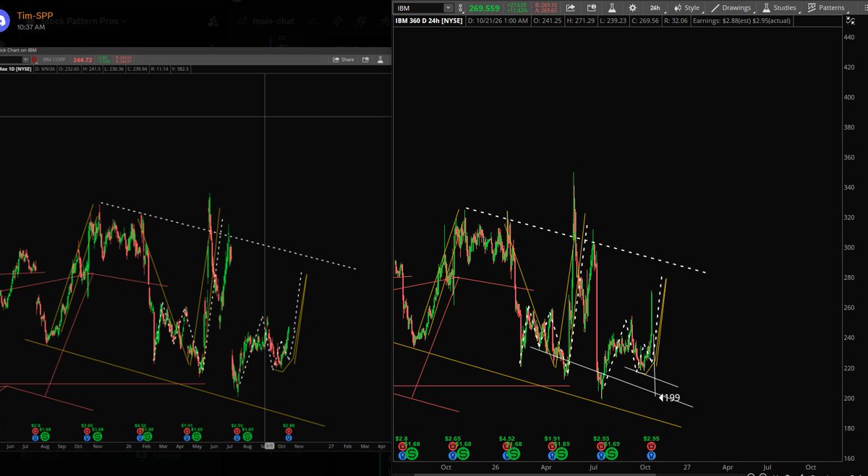The width and height of the screenshot is (868, 476).
Task: Open chart settings gear icon
Action: click(632, 8)
